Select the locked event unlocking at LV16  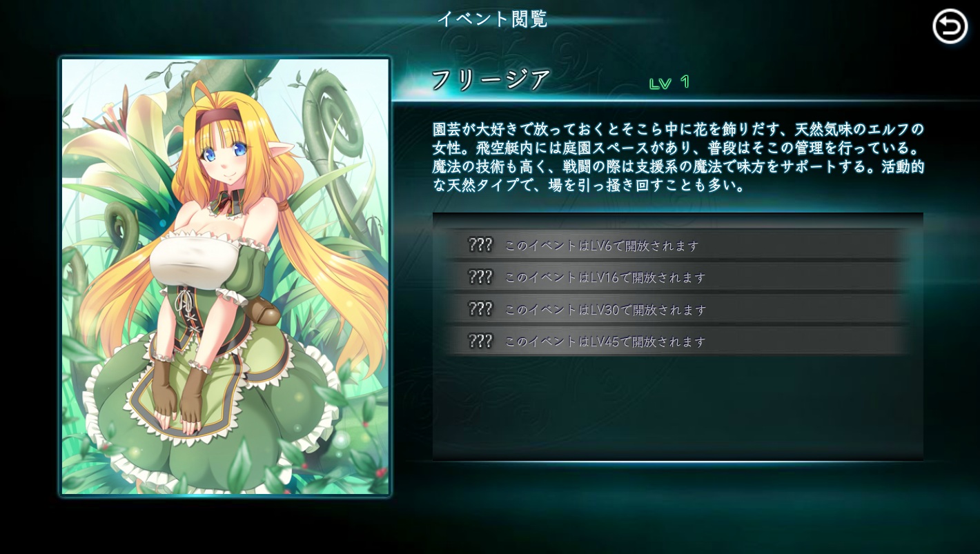click(677, 277)
